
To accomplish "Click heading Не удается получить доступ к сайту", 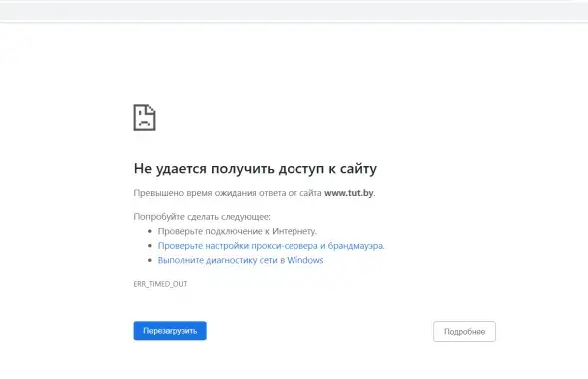I will (255, 169).
